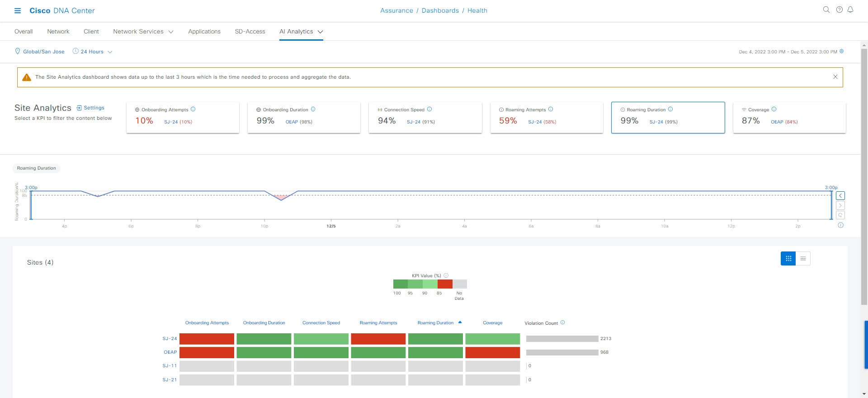Image resolution: width=868 pixels, height=398 pixels.
Task: Switch to list table view
Action: (803, 258)
